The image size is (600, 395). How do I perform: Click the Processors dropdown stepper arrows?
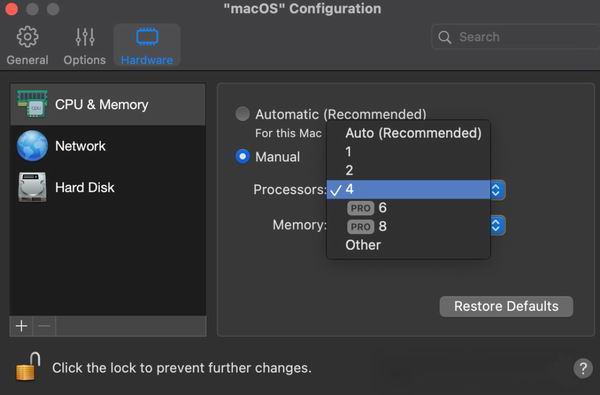pyautogui.click(x=496, y=190)
